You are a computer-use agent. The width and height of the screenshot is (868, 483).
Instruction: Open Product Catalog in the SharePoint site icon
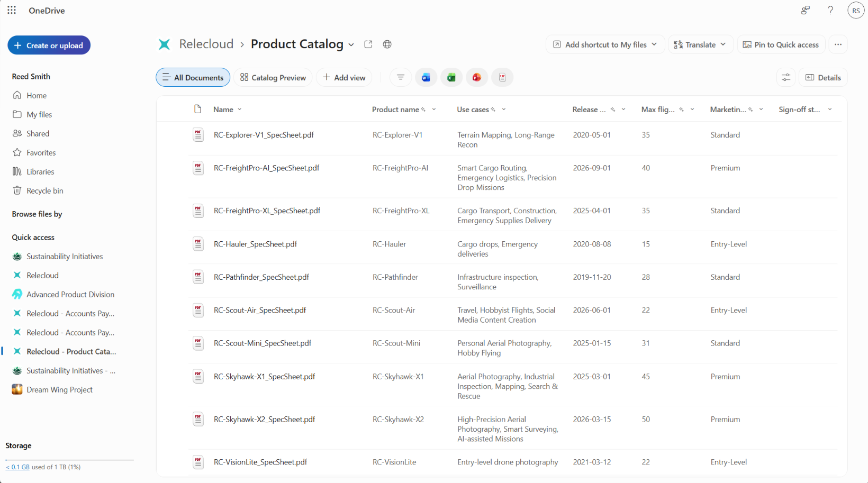pos(368,44)
